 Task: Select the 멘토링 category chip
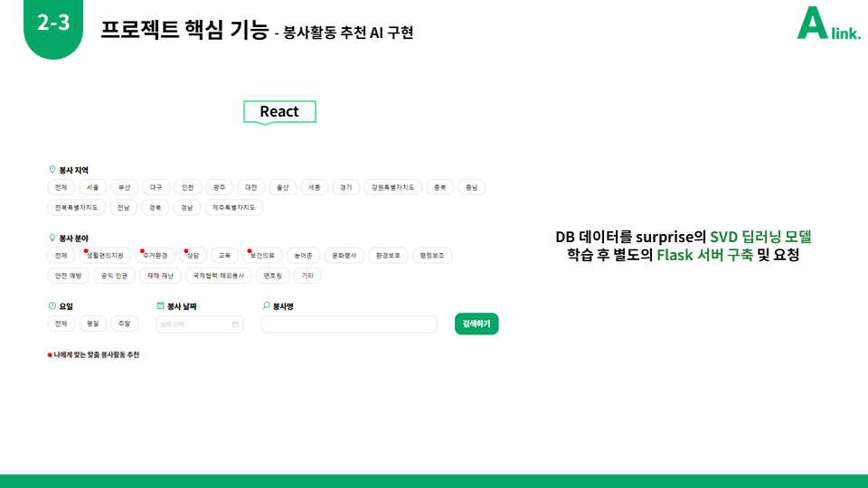click(x=273, y=276)
